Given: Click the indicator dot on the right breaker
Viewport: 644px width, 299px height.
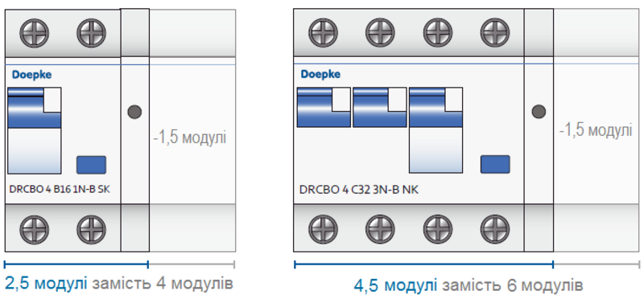Looking at the screenshot, I should coord(539,111).
